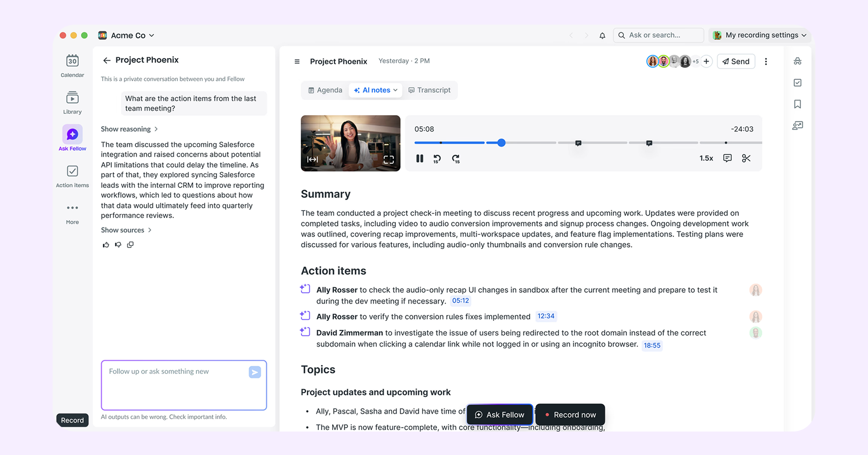This screenshot has height=455, width=868.
Task: Open the Library section
Action: pyautogui.click(x=72, y=102)
